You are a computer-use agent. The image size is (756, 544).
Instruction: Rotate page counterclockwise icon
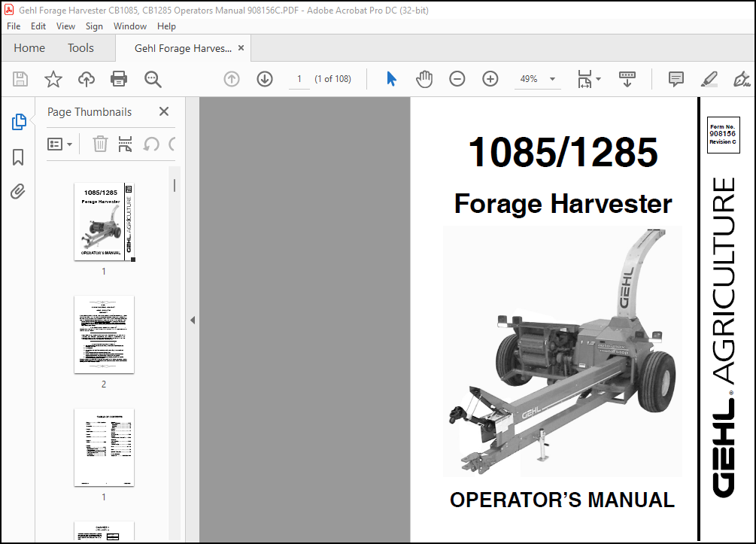pos(151,144)
